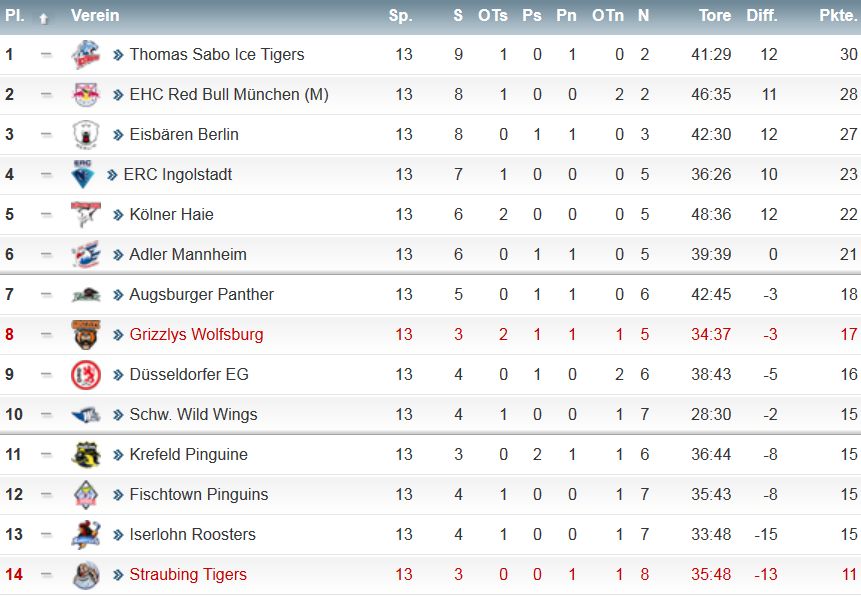Open the Adler Mannheim team link
Image resolution: width=861 pixels, height=596 pixels.
(x=188, y=254)
